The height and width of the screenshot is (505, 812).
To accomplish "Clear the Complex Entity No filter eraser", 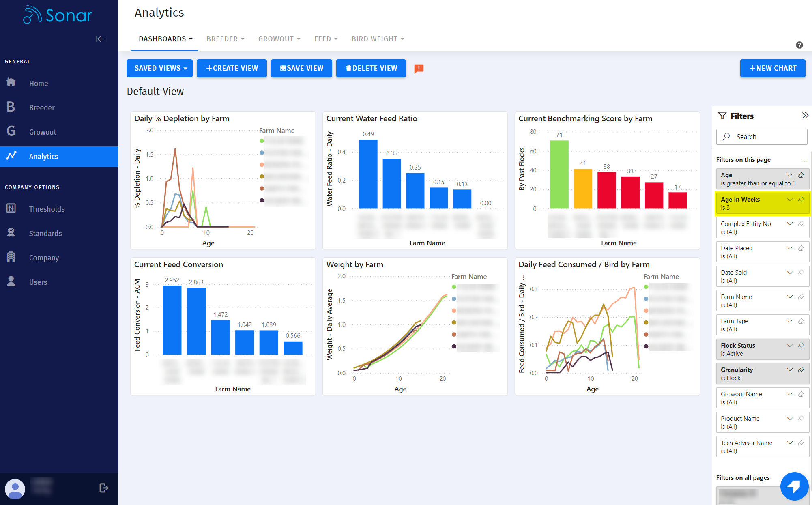I will click(x=801, y=224).
